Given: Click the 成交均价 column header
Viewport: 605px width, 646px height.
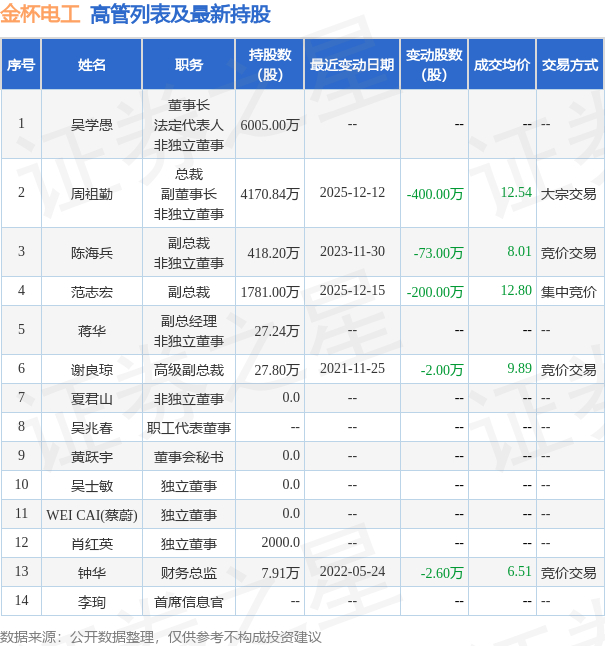Looking at the screenshot, I should 502,64.
